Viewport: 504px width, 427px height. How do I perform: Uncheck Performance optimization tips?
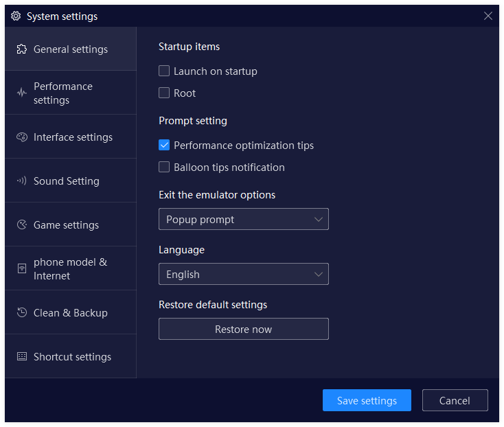[x=164, y=146]
